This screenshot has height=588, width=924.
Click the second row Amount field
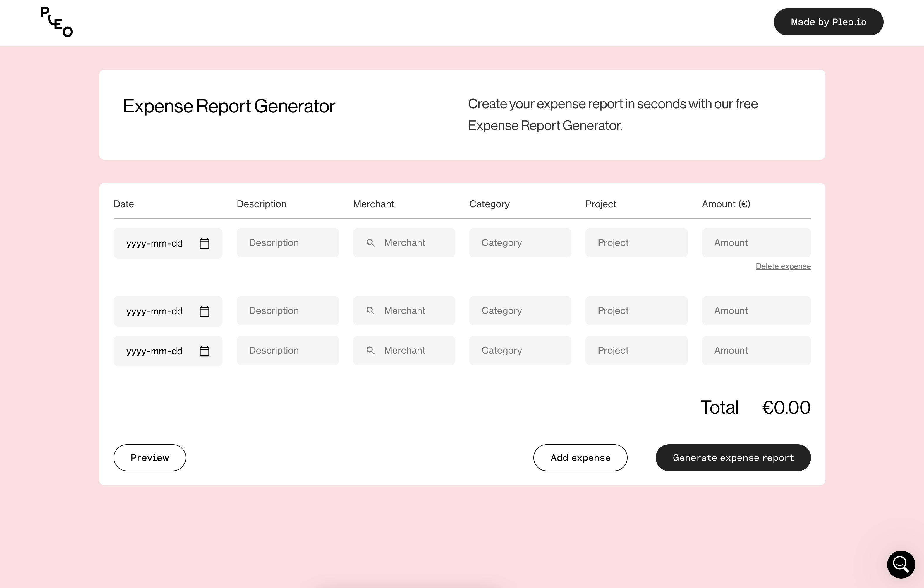756,311
